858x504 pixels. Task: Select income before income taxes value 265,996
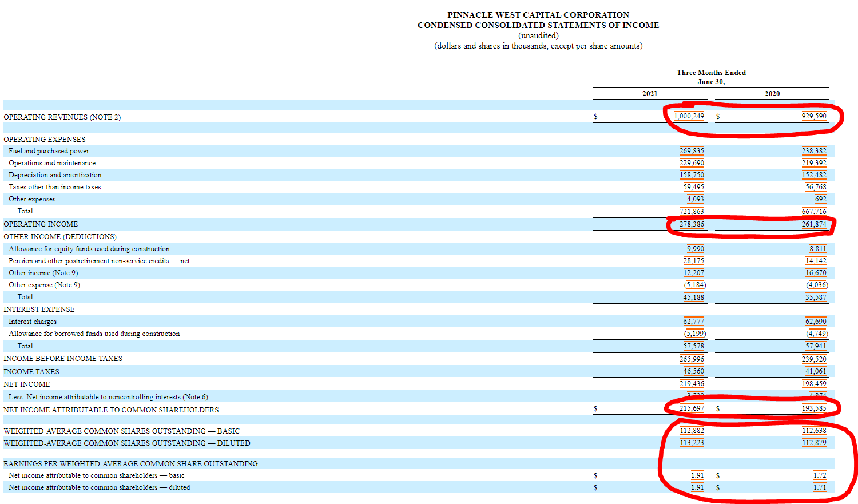pos(692,359)
